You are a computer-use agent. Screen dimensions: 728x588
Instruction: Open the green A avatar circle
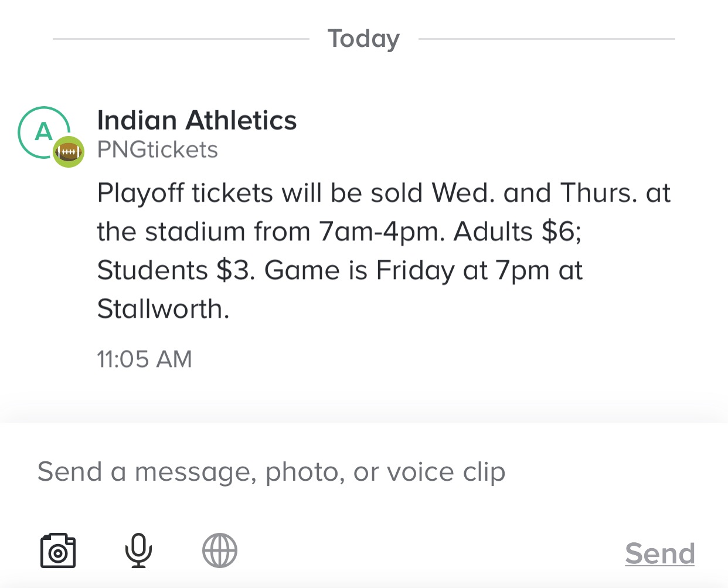pos(44,132)
